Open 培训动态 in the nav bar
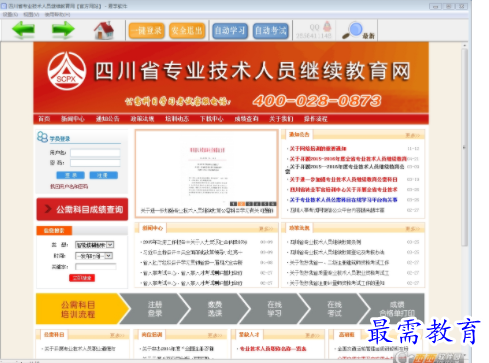This screenshot has width=489, height=363. coord(177,119)
